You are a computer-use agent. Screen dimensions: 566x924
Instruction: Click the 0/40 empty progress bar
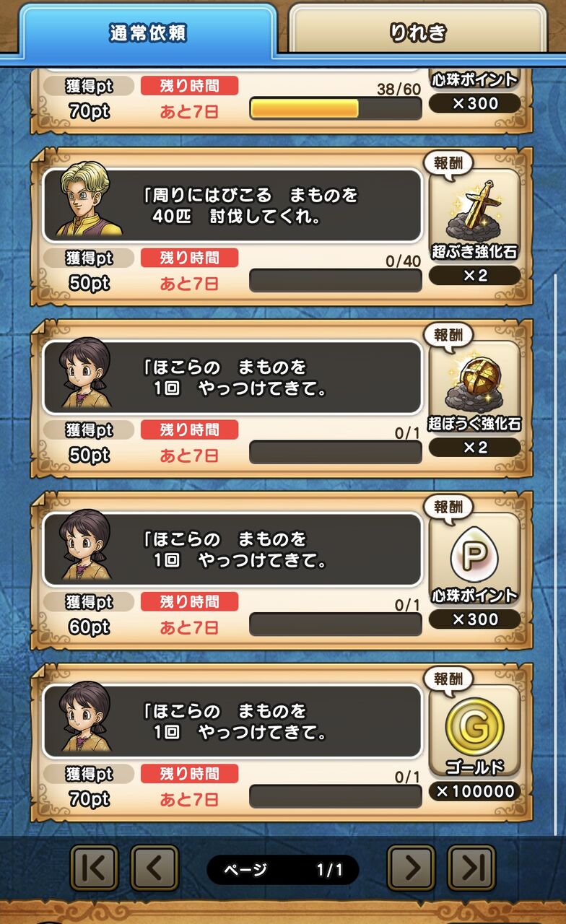(x=336, y=280)
